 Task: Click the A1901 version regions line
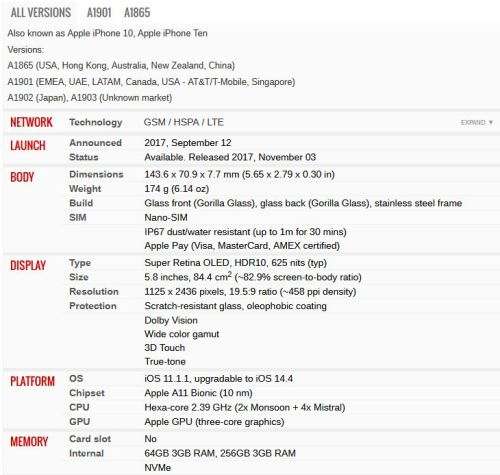click(151, 82)
